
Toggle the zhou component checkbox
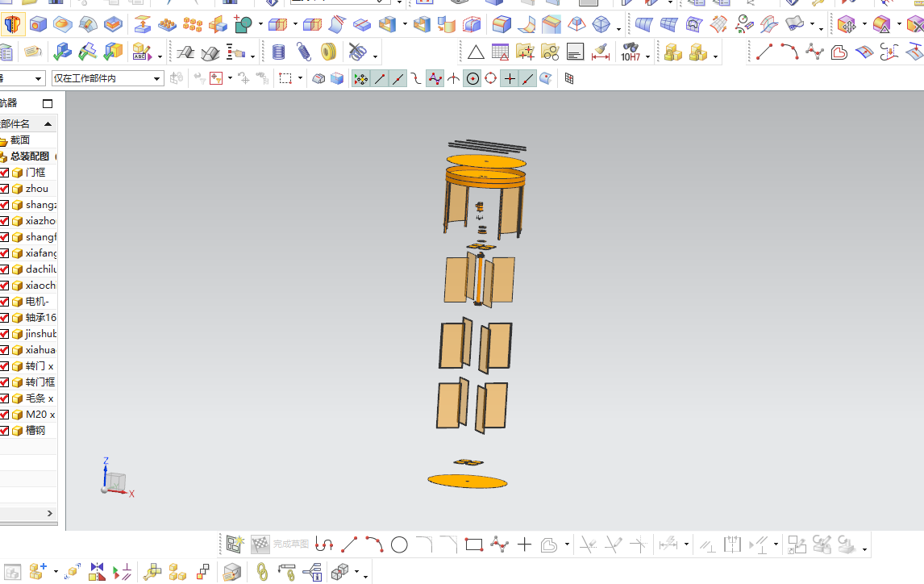pos(5,189)
